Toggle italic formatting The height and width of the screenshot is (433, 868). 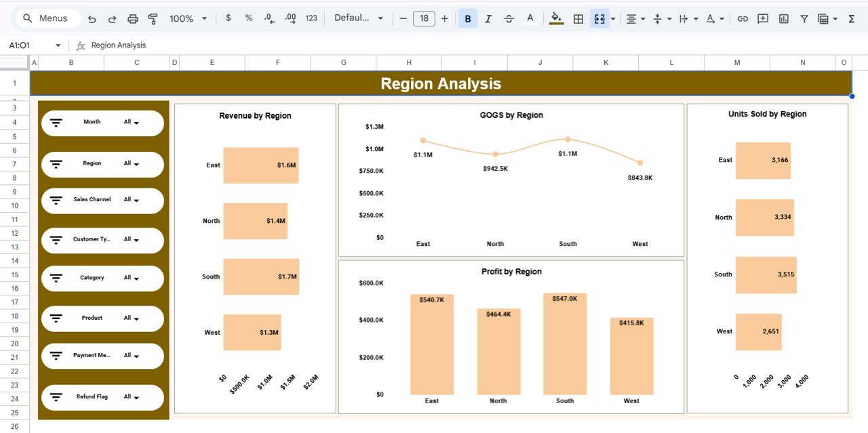tap(488, 18)
